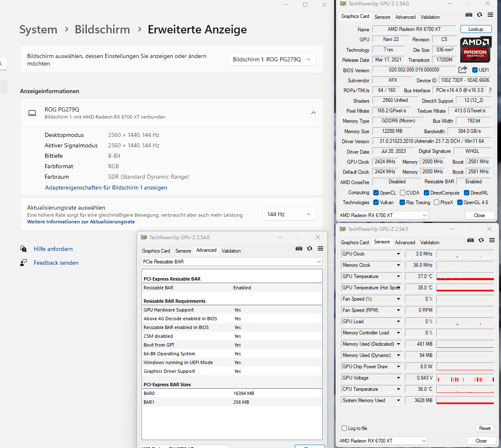Screen dimensions: 501x448
Task: Click the Lookup button
Action: (x=476, y=29)
